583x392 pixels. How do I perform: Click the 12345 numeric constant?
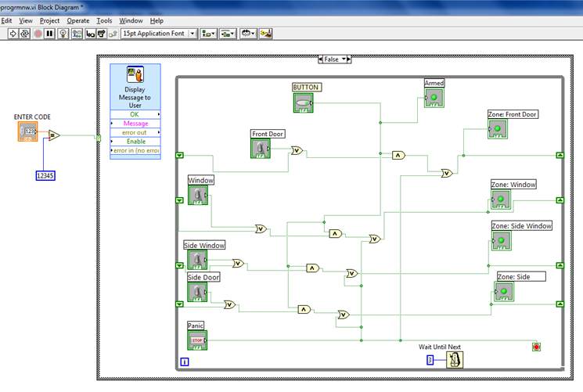[x=47, y=175]
